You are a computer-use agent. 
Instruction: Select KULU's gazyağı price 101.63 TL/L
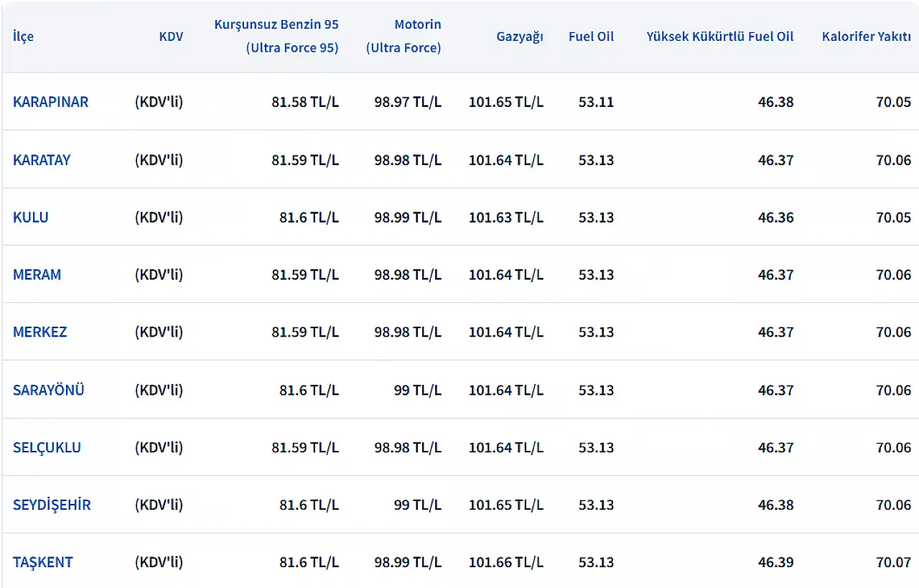click(506, 218)
